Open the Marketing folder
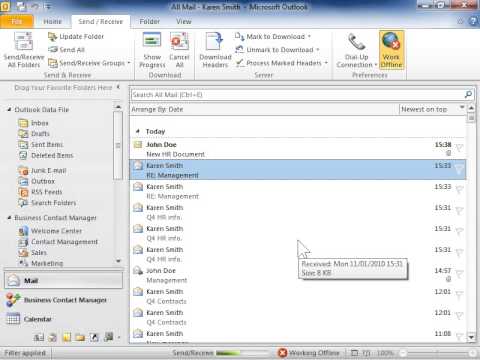This screenshot has height=360, width=480. (x=41, y=263)
